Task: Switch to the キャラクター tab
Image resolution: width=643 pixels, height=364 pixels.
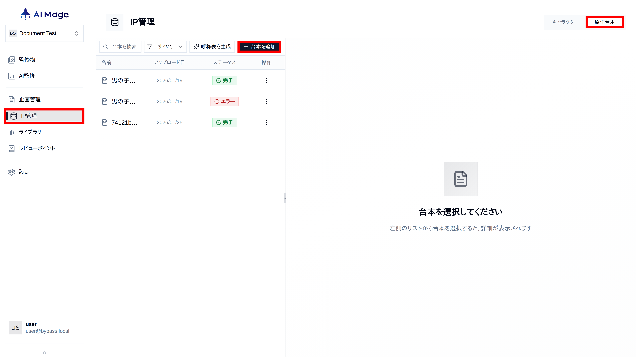Action: (565, 22)
